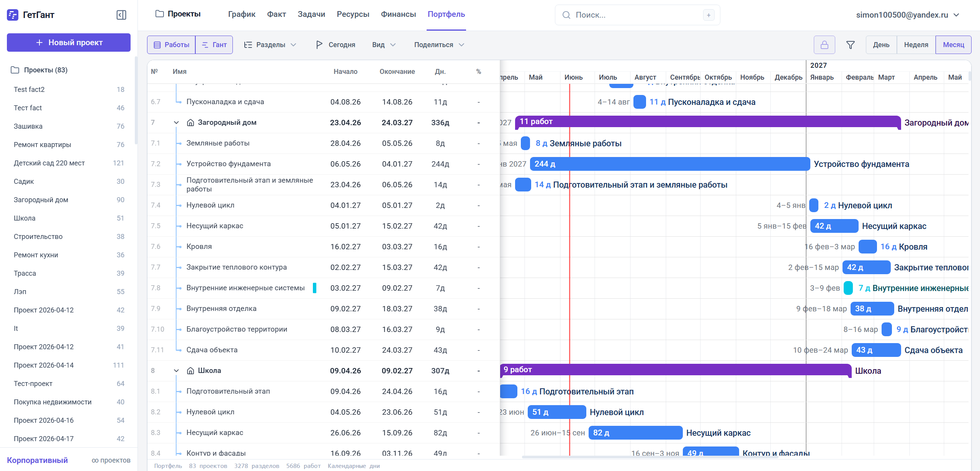Switch timeline scale to Неделя
Viewport: 980px width, 471px height.
point(916,45)
